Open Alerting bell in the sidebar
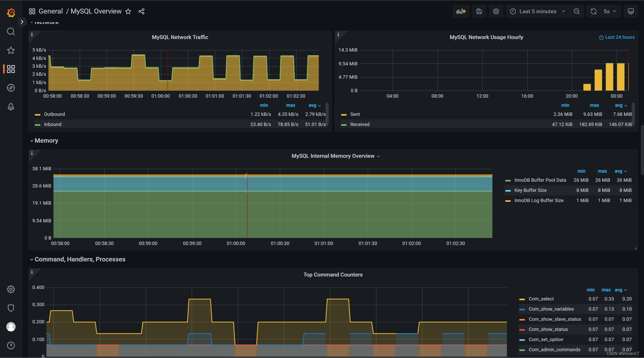The width and height of the screenshot is (644, 358). pyautogui.click(x=11, y=106)
